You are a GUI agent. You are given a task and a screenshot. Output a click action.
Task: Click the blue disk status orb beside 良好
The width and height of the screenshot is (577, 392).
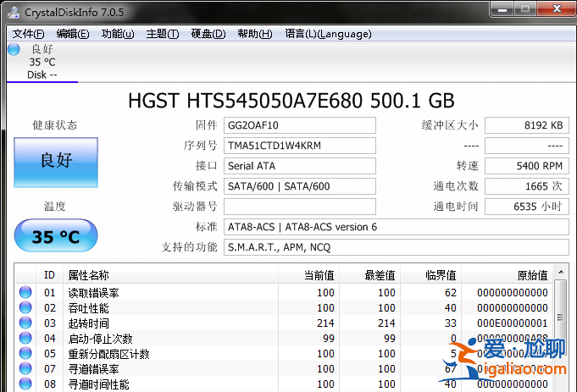point(14,49)
